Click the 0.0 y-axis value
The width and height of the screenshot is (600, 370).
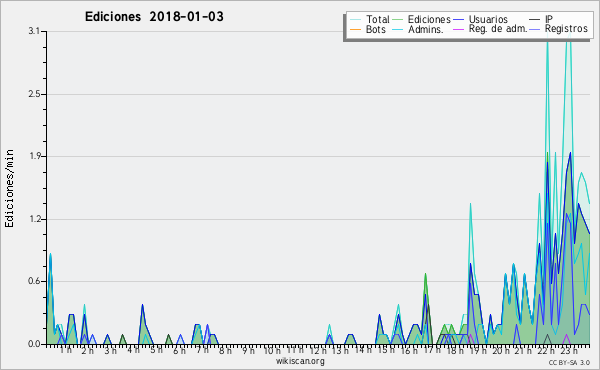tap(34, 344)
